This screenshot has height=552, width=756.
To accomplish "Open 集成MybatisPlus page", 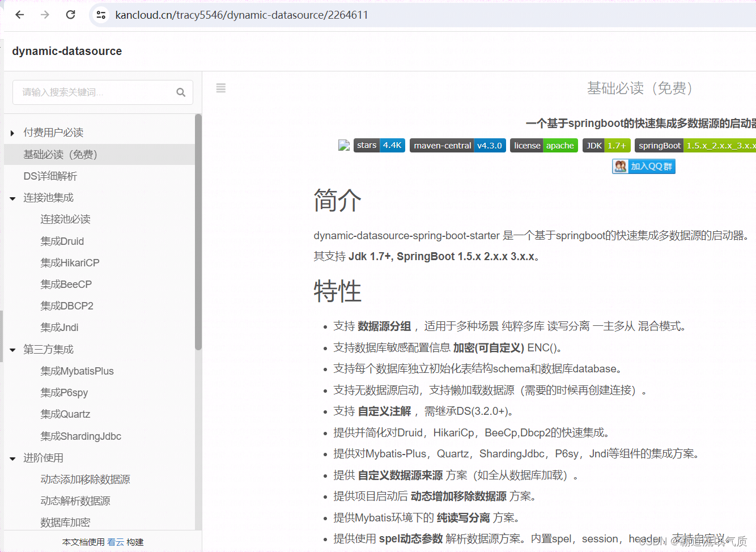I will point(77,371).
